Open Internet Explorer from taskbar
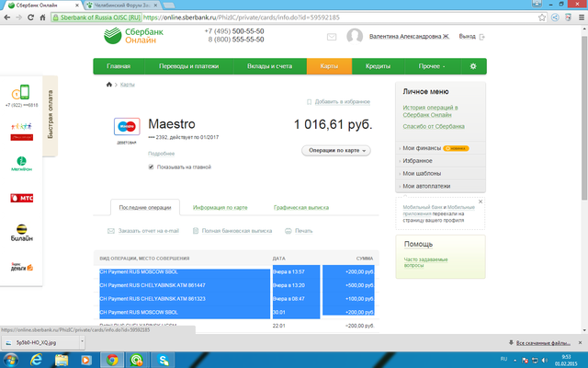Viewport: 588px width, 368px height. 36,360
